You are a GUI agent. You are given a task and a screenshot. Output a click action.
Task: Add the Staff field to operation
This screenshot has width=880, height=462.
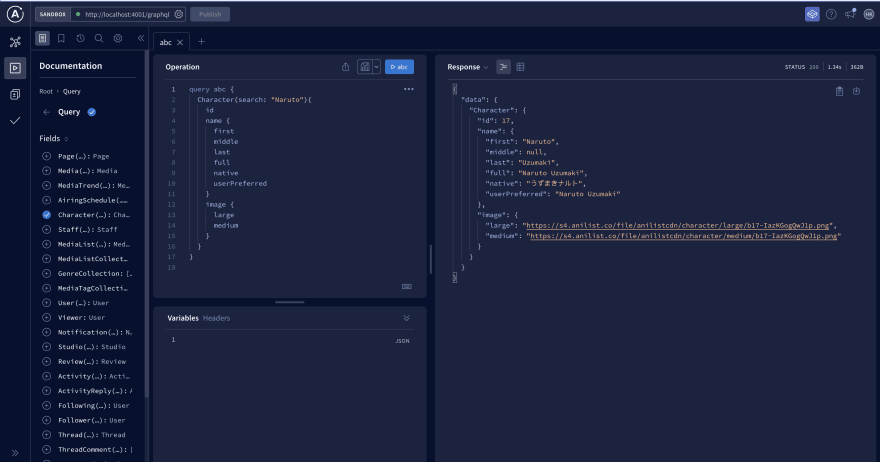point(47,229)
